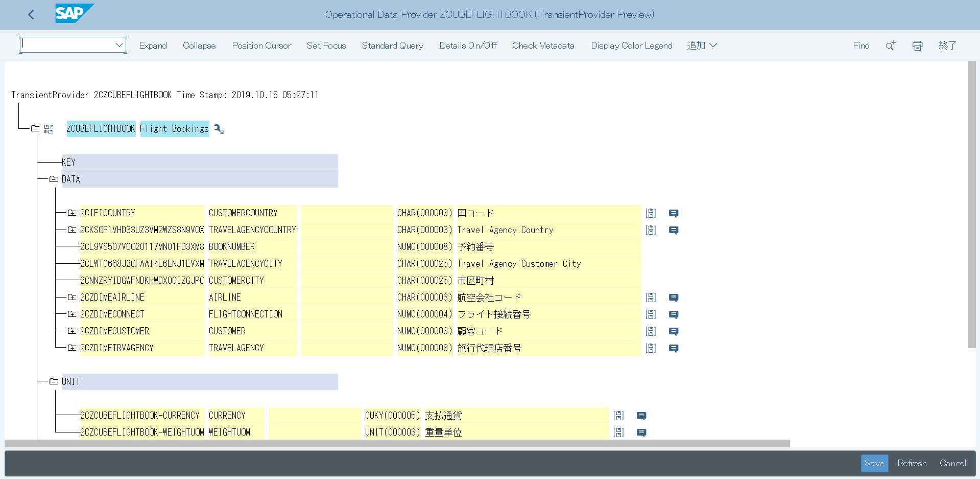The height and width of the screenshot is (479, 980).
Task: Run Standard Query from toolbar
Action: click(393, 45)
